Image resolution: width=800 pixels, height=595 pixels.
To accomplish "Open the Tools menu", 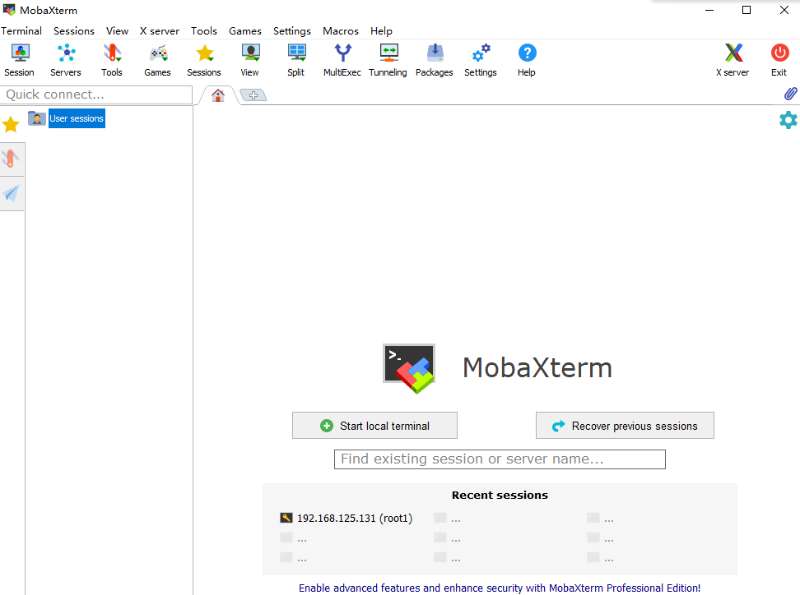I will pyautogui.click(x=204, y=31).
